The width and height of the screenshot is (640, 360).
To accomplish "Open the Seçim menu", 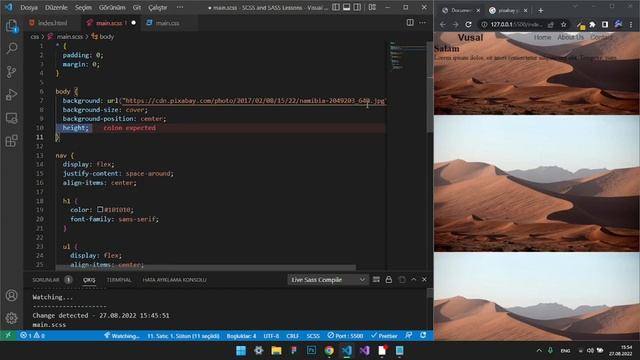I will 83,7.
